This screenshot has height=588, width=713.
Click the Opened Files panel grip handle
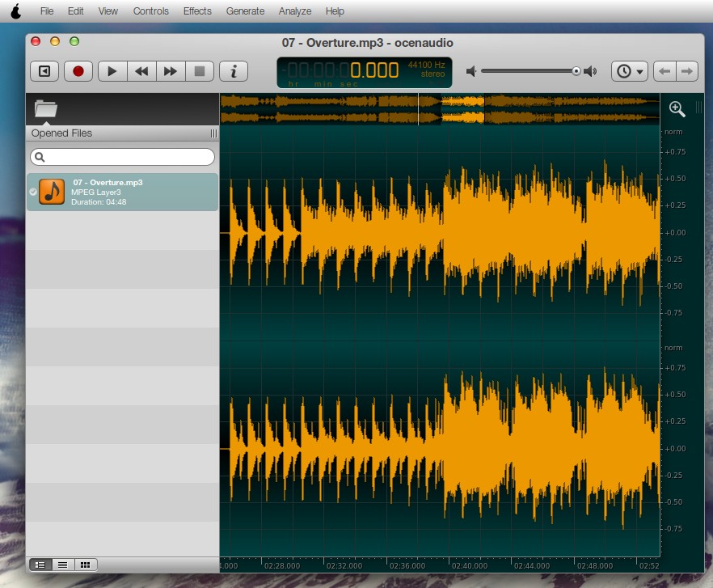213,133
